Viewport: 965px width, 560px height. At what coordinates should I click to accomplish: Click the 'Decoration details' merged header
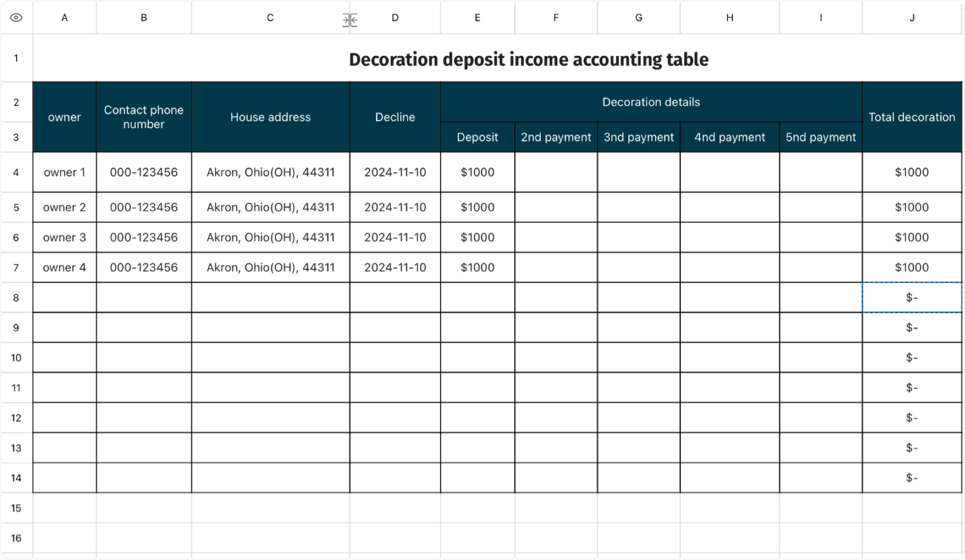[x=651, y=102]
